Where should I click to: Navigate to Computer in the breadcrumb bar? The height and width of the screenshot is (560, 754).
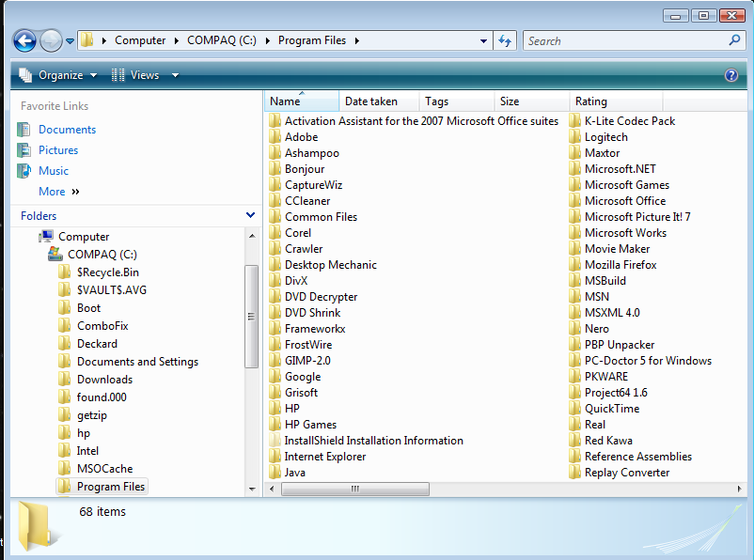coord(141,40)
